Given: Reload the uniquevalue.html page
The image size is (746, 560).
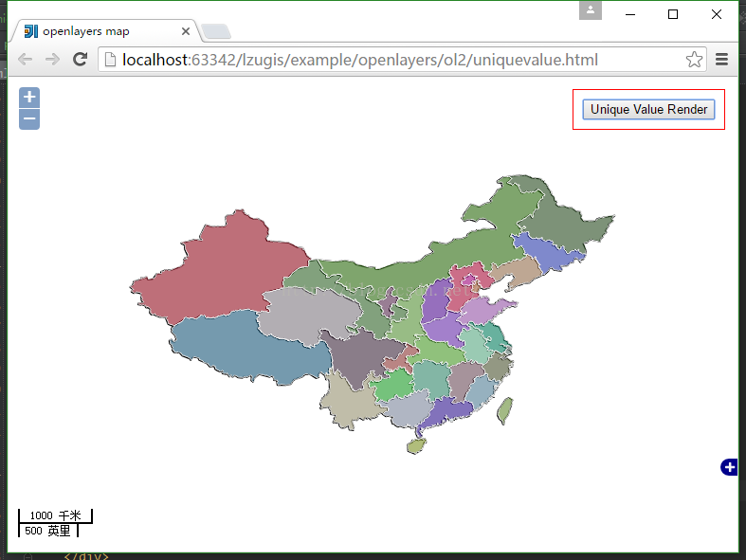Looking at the screenshot, I should coord(80,59).
